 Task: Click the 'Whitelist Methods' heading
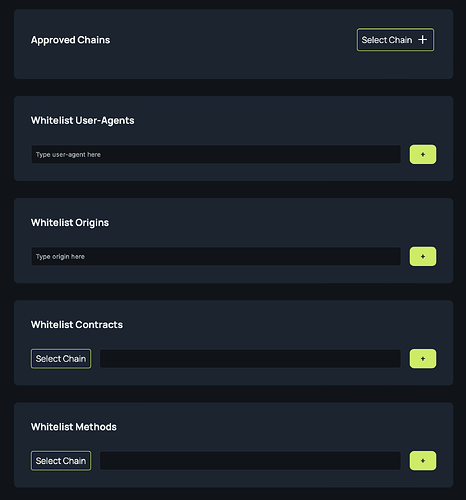[74, 427]
